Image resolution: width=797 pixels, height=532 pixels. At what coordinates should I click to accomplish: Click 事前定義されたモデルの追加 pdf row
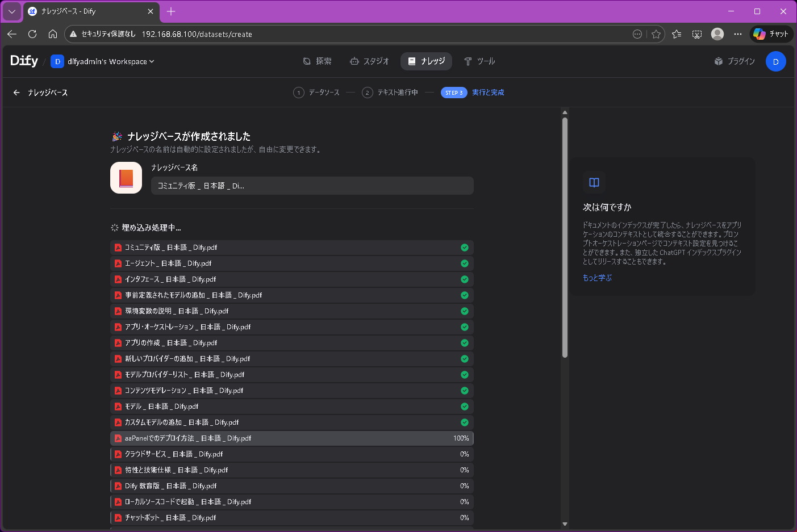pyautogui.click(x=292, y=295)
